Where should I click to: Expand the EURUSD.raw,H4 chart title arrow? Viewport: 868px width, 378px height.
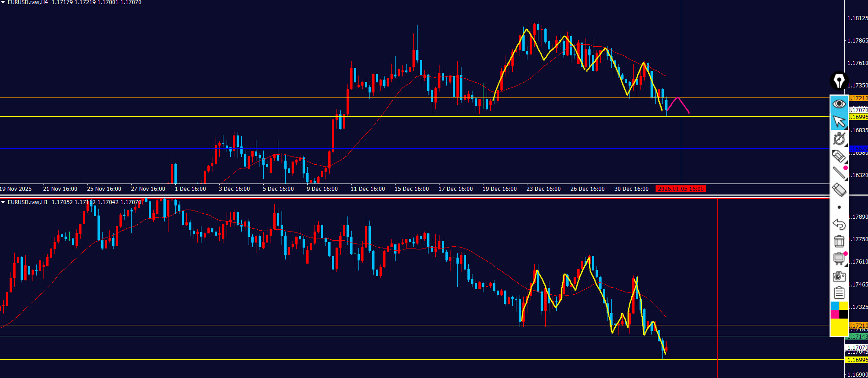click(3, 3)
